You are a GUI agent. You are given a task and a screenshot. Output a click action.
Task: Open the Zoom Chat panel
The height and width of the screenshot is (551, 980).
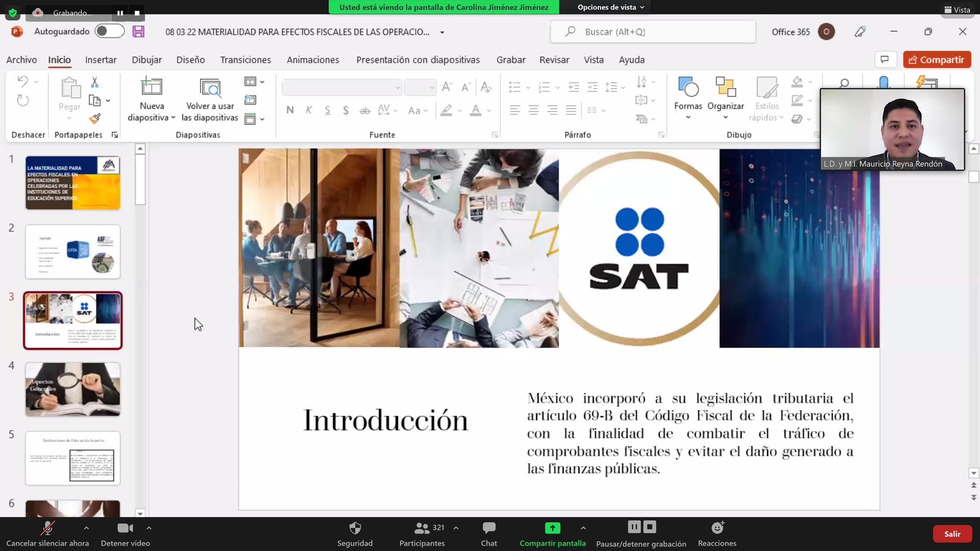point(489,534)
